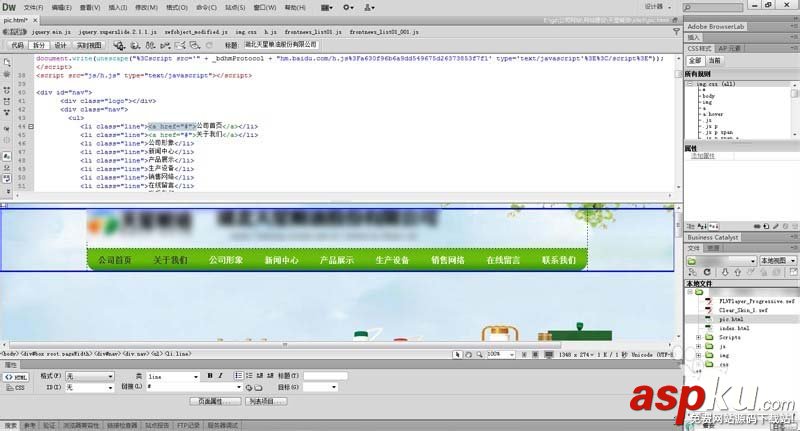Image resolution: width=800 pixels, height=431 pixels.
Task: Expand the Scripts folder in Files panel
Action: (698, 338)
